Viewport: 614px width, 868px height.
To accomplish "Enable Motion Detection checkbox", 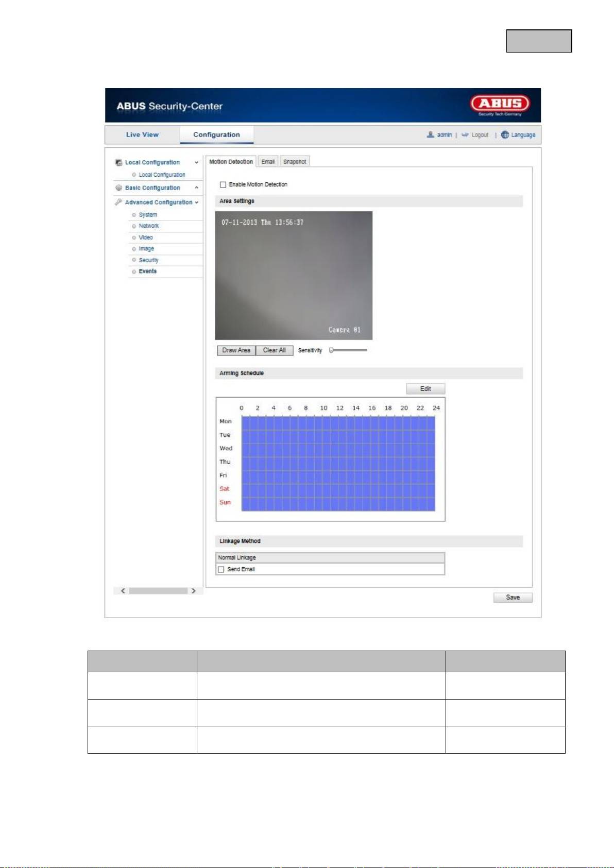I will [223, 184].
